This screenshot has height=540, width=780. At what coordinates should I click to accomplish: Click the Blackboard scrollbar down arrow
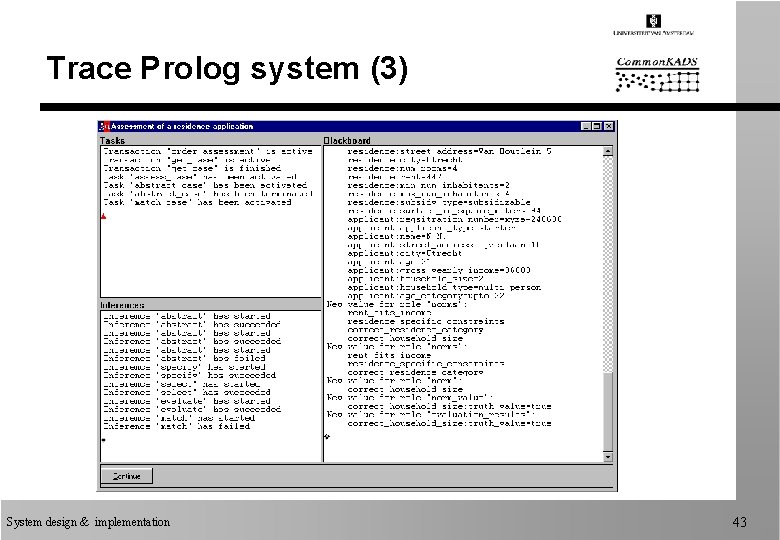pos(608,457)
